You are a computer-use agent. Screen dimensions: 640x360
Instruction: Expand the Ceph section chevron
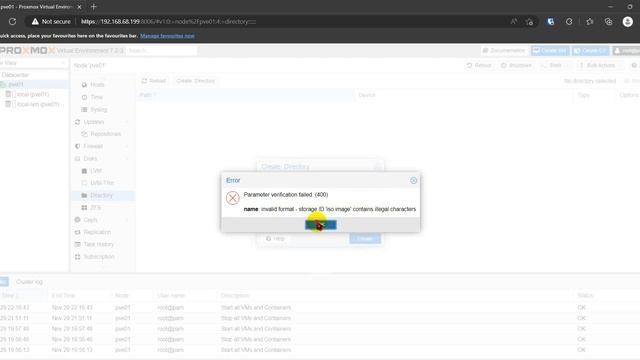click(127, 220)
